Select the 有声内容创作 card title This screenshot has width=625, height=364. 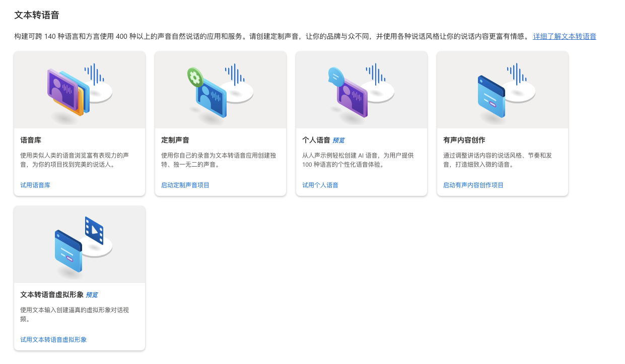(x=464, y=140)
